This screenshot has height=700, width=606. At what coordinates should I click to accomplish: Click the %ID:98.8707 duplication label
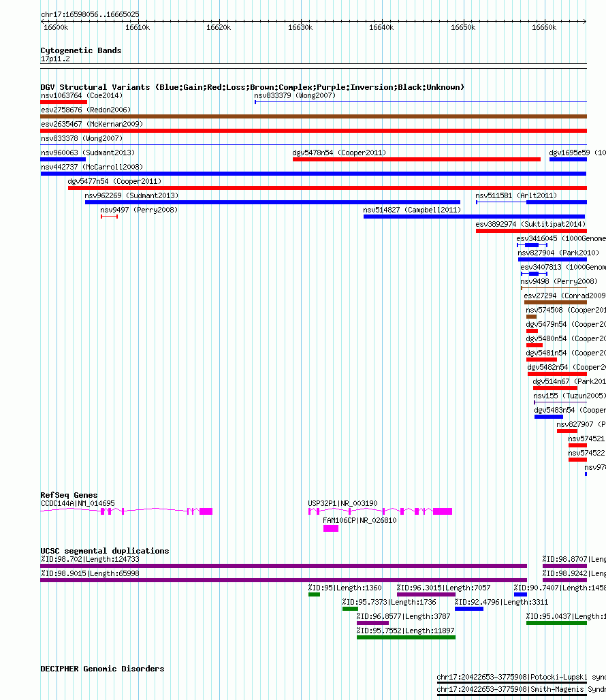(574, 559)
